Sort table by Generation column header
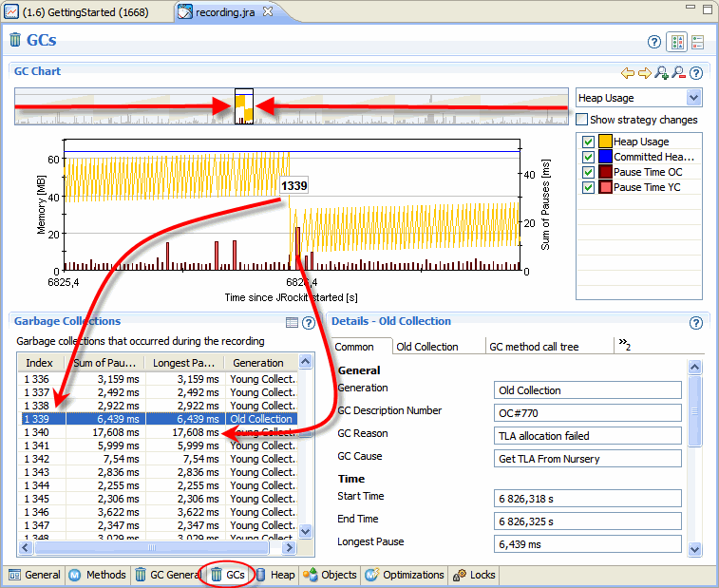Screen dimensions: 719x588 tap(258, 363)
